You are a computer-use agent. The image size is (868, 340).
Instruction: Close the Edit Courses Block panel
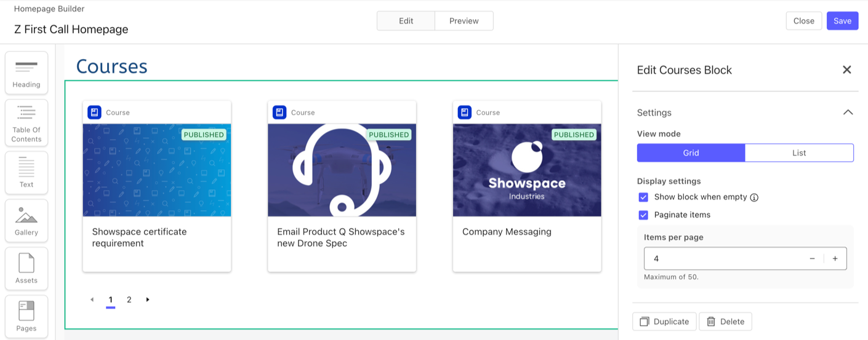847,70
